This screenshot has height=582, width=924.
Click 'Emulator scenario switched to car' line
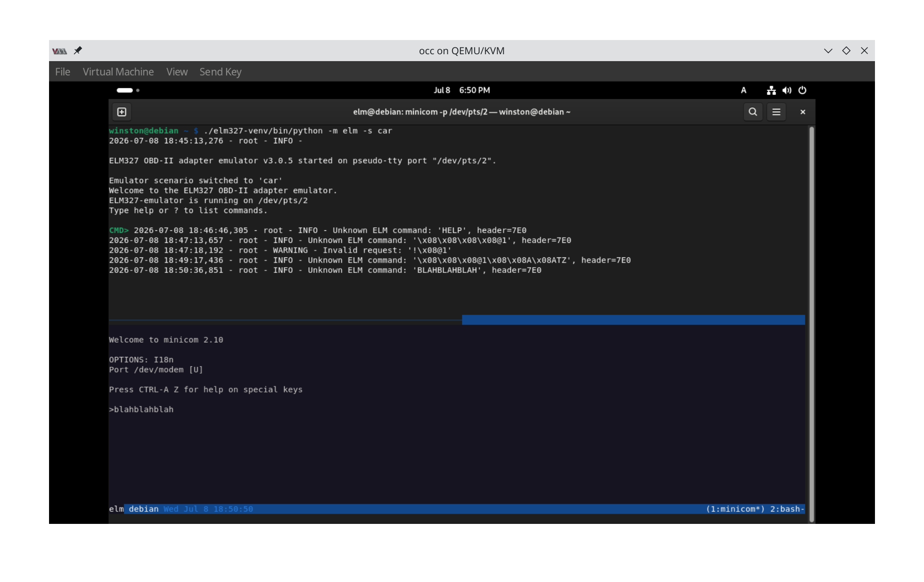tap(196, 180)
